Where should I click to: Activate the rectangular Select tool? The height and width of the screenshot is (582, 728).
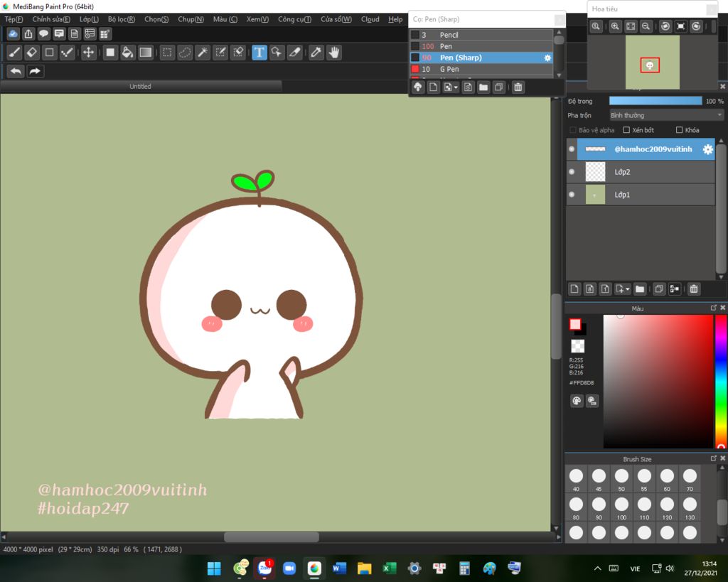167,53
